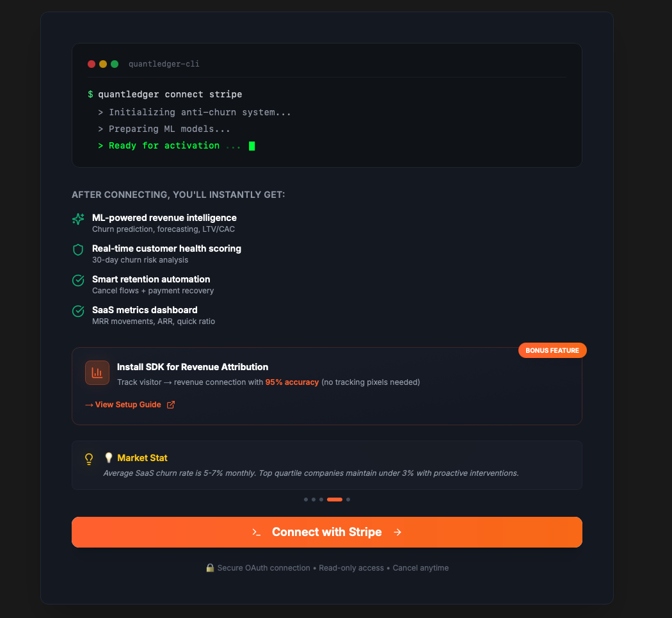
Task: Select the first carousel dot
Action: (x=306, y=500)
